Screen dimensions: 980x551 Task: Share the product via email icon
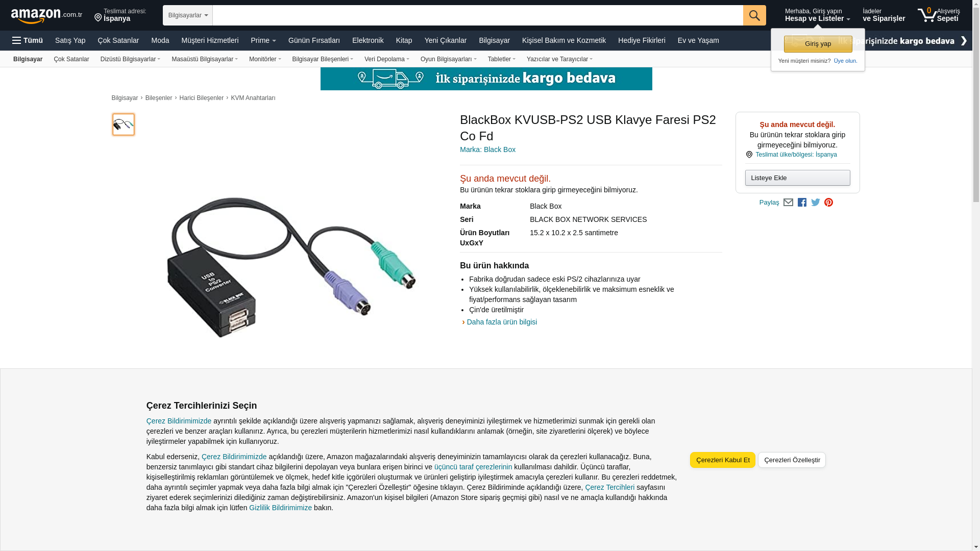[788, 203]
